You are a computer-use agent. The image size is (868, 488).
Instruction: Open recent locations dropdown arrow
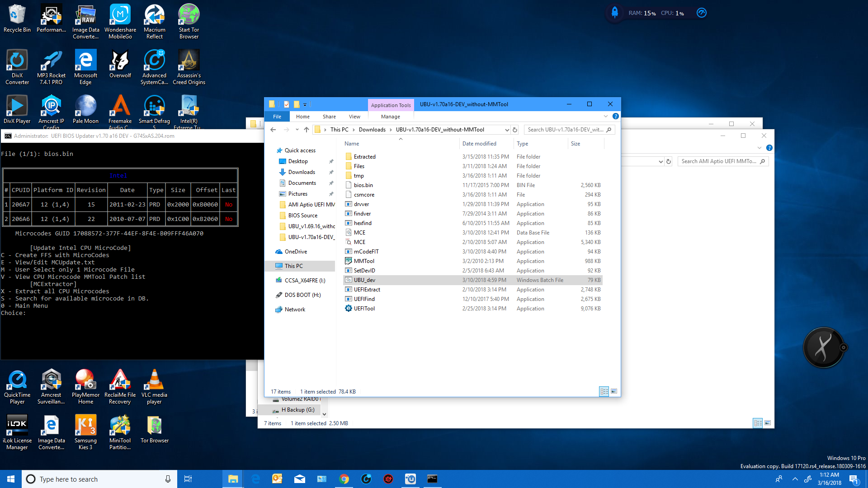(x=297, y=130)
